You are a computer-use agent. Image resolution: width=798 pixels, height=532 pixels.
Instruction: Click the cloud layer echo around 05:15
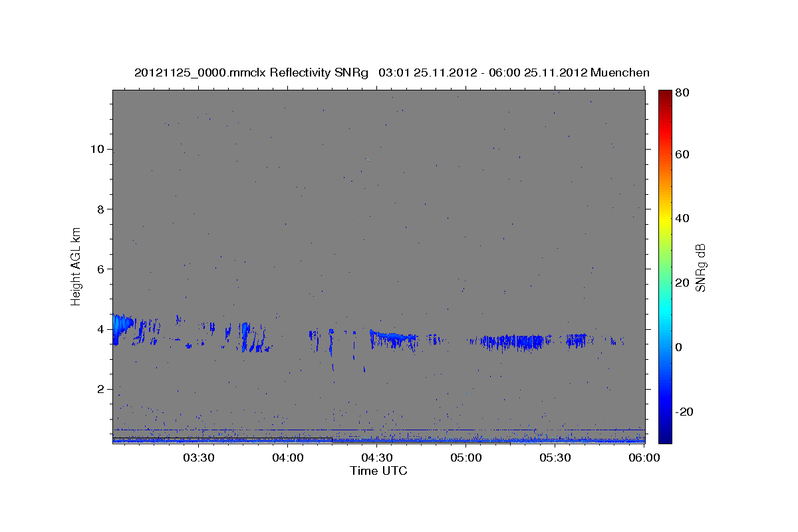[x=511, y=342]
